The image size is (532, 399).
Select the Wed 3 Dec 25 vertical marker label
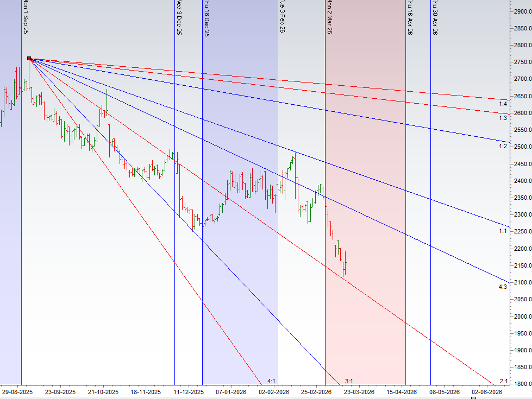point(179,18)
